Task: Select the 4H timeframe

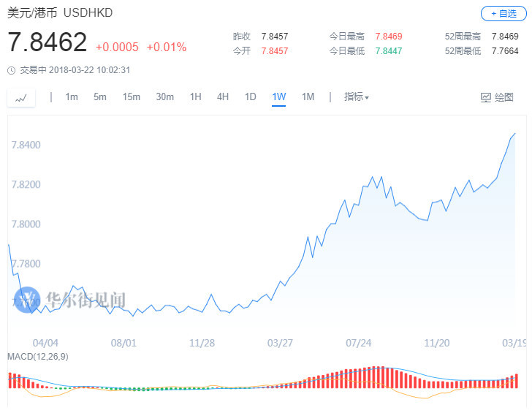Action: click(x=223, y=97)
